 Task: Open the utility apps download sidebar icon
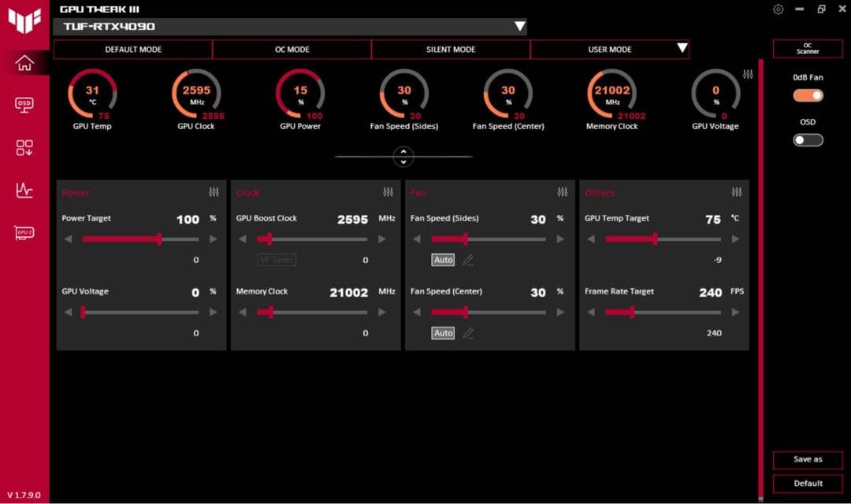pyautogui.click(x=24, y=147)
